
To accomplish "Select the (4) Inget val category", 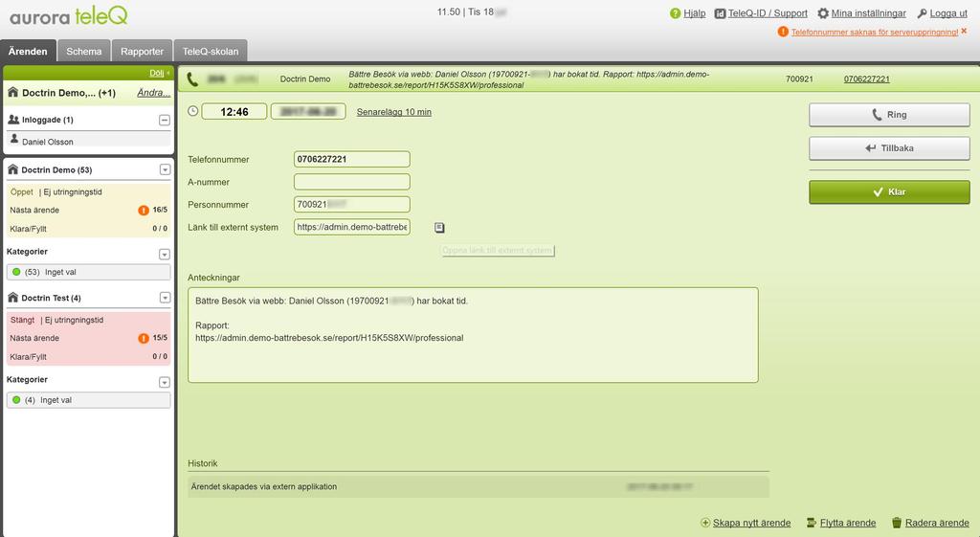I will (x=88, y=400).
